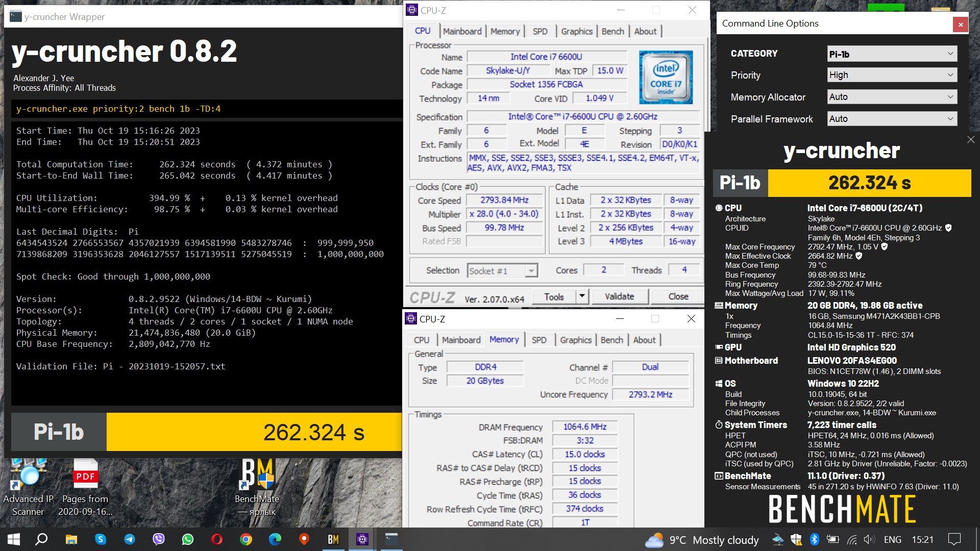Open Viber from the taskbar
Image resolution: width=980 pixels, height=551 pixels.
(x=159, y=539)
